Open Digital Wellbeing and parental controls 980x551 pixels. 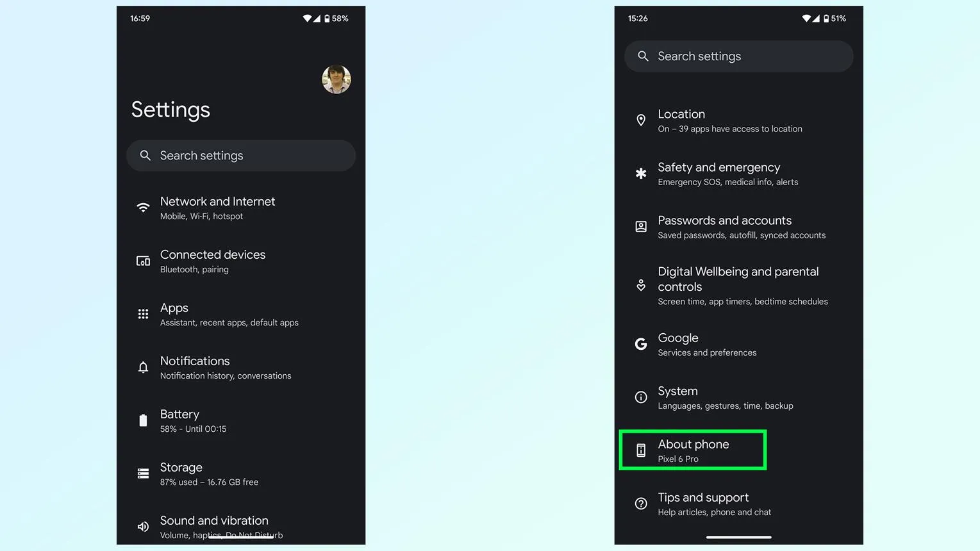pyautogui.click(x=739, y=286)
